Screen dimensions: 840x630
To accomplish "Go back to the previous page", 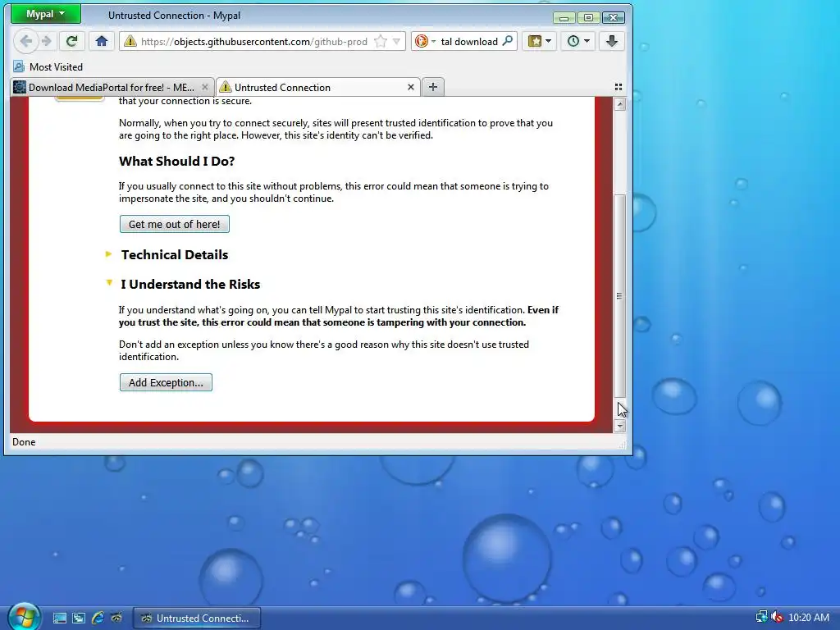I will coord(26,41).
